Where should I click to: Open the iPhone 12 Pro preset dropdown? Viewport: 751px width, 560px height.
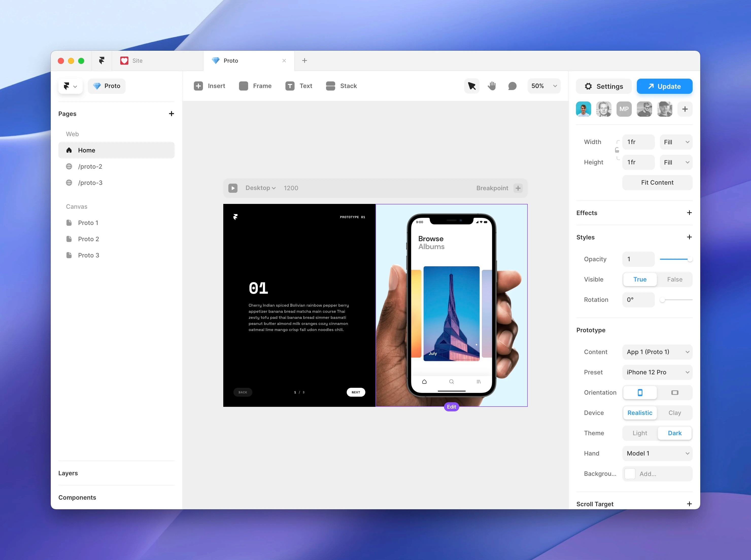657,372
